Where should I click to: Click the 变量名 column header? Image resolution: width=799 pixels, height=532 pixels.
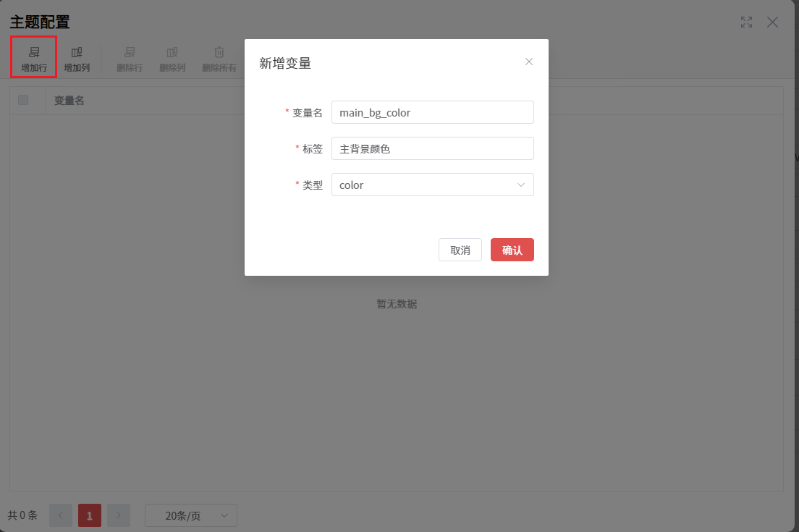click(69, 101)
